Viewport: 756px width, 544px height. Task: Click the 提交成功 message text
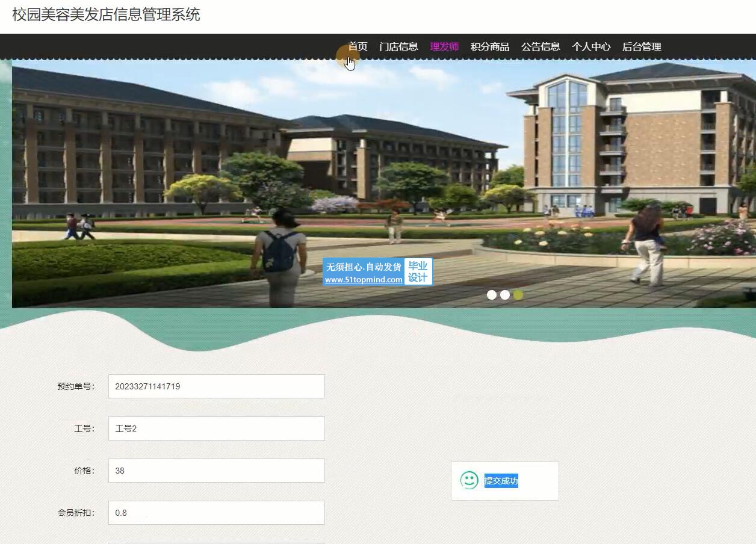tap(501, 481)
